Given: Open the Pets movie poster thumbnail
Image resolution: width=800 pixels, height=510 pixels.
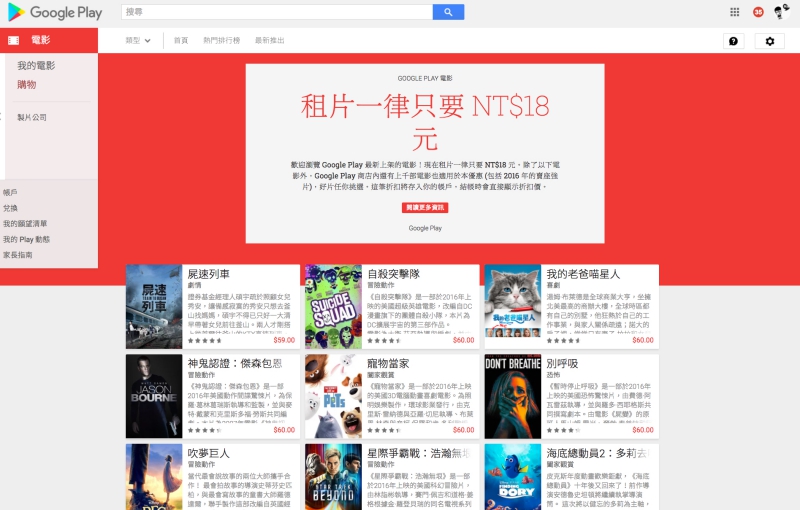Looking at the screenshot, I should click(333, 396).
